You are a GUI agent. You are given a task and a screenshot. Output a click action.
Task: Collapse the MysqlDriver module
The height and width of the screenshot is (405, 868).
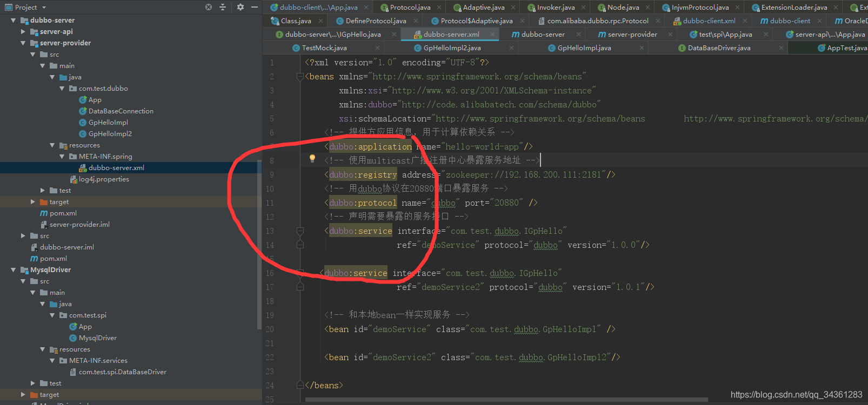point(13,270)
